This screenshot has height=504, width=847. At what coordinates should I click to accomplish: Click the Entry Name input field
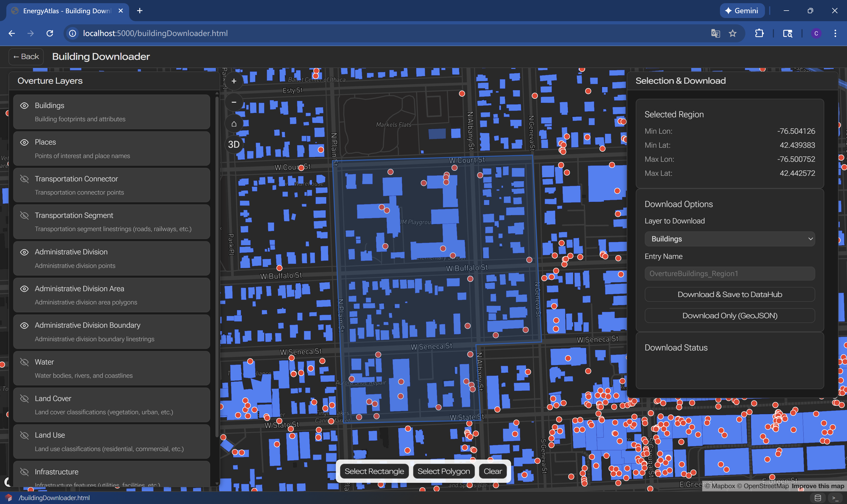(729, 274)
